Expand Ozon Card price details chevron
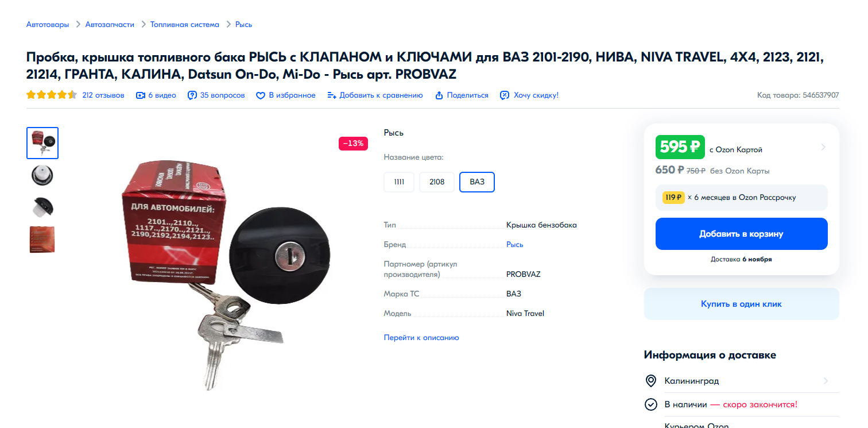The height and width of the screenshot is (428, 868). [823, 147]
